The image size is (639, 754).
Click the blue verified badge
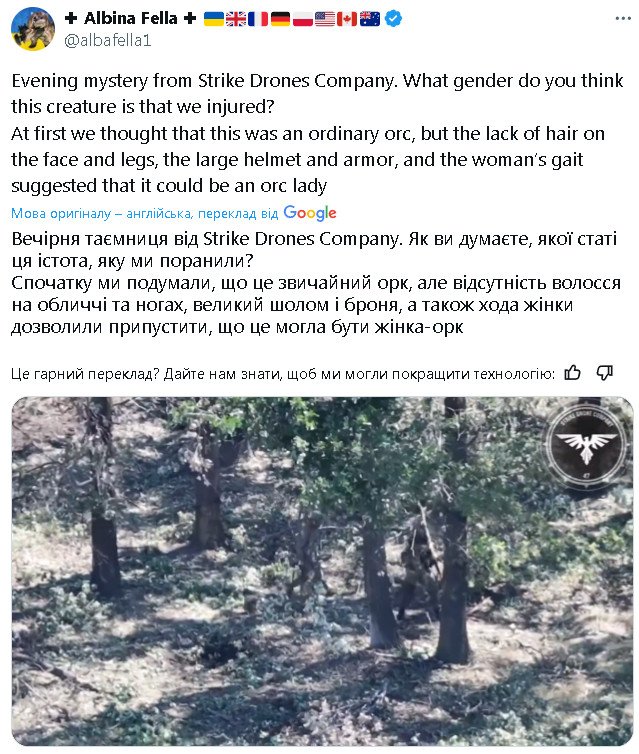click(394, 18)
